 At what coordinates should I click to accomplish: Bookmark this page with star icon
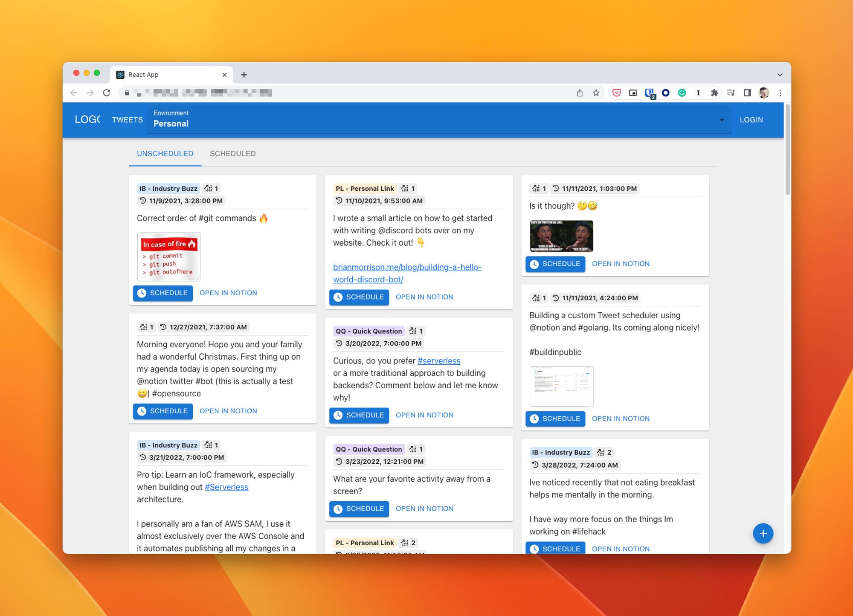[596, 93]
